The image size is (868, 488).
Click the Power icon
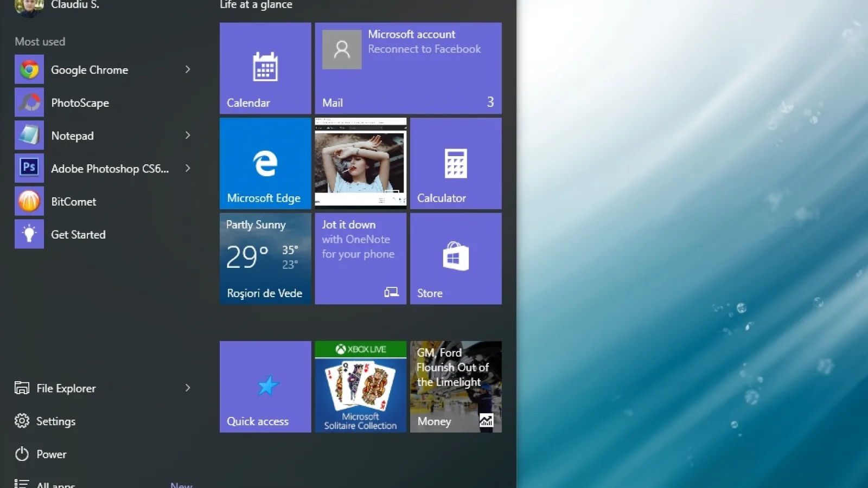[22, 454]
